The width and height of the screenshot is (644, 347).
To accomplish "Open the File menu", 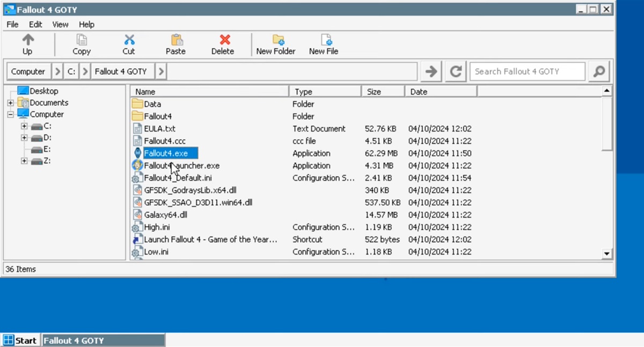I will pyautogui.click(x=12, y=24).
